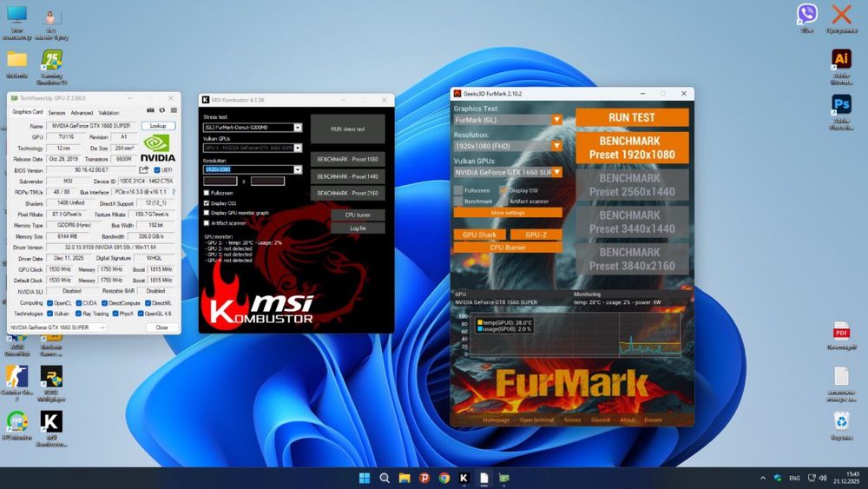Open the GPU selector dropdown in GPU-Z
868x489 pixels.
[x=57, y=327]
